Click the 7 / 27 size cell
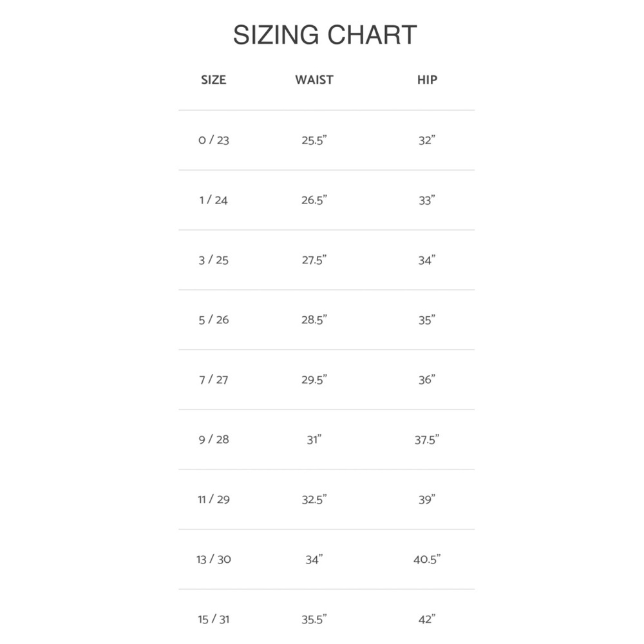This screenshot has width=644, height=644. coord(214,379)
